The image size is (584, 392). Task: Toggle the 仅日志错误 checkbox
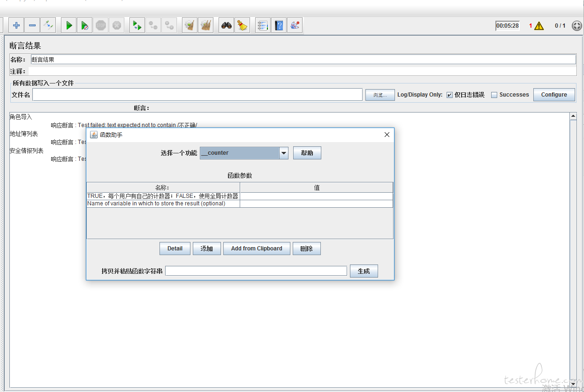[449, 95]
